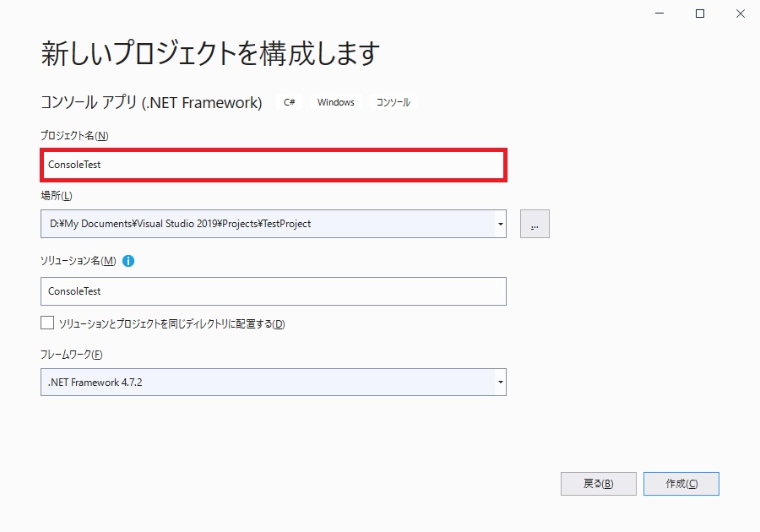This screenshot has width=760, height=532.
Task: Minimize the dialog window
Action: point(660,14)
